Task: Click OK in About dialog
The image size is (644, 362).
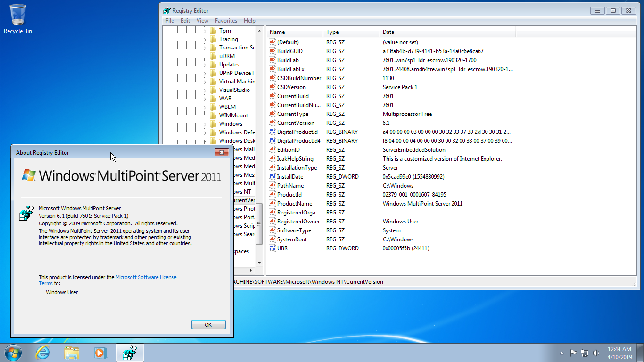Action: 208,325
